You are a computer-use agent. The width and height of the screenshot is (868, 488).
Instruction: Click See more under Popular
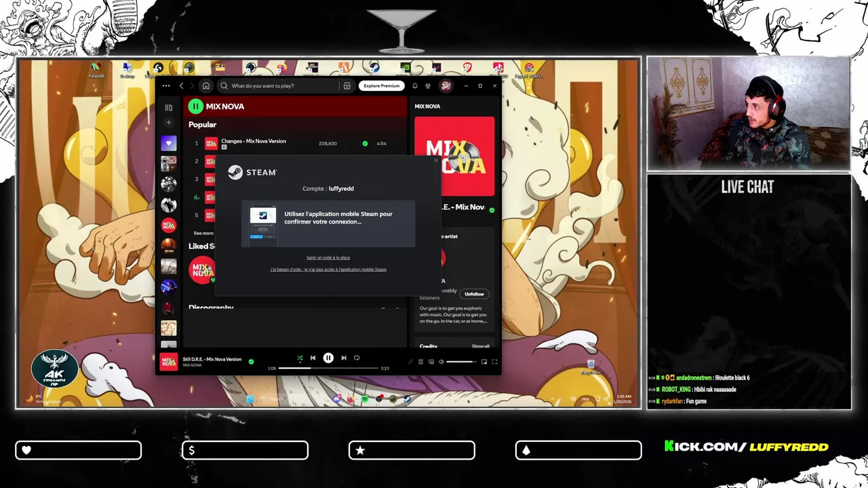[x=203, y=233]
